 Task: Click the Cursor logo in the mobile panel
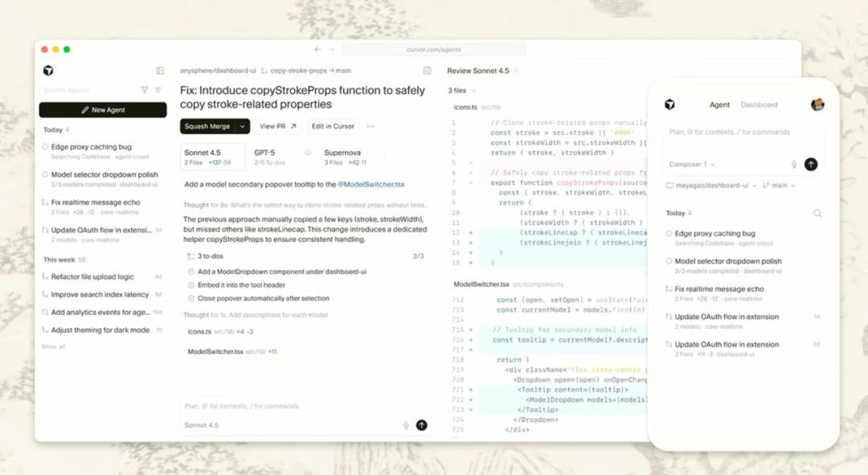tap(669, 104)
